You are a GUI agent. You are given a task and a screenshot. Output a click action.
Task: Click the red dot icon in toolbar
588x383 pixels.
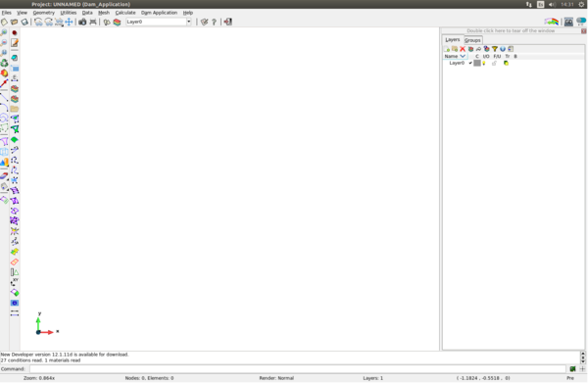[15, 33]
